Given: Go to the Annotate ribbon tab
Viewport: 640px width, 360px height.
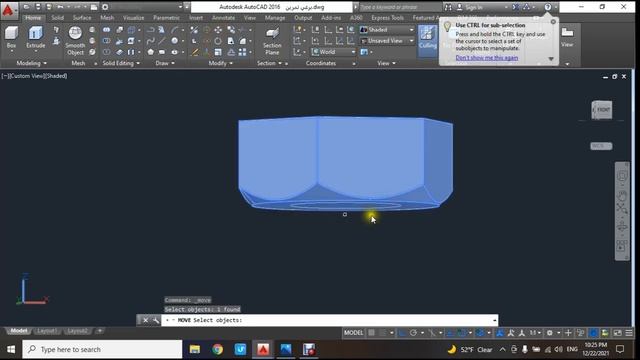Looking at the screenshot, I should [x=223, y=18].
